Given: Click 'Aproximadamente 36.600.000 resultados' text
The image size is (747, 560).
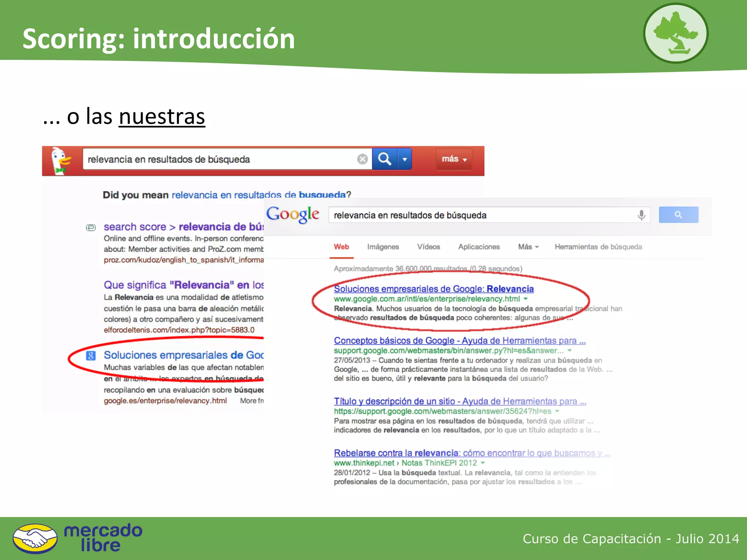Looking at the screenshot, I should (428, 269).
